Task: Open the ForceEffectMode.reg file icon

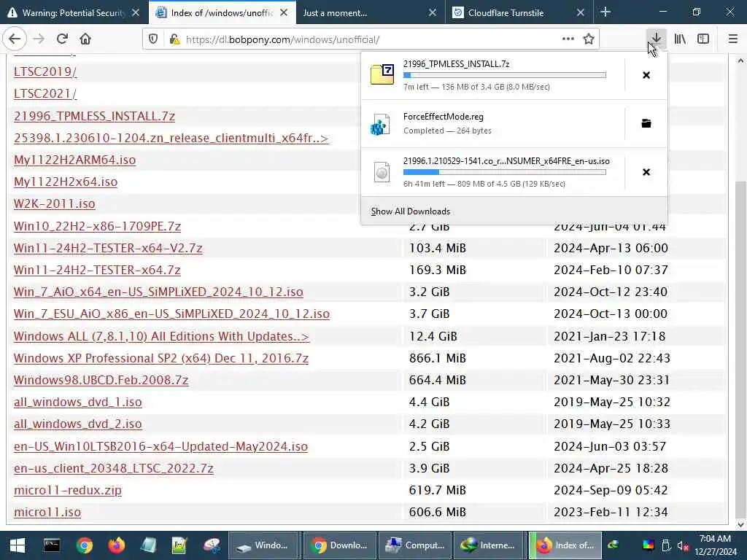Action: (x=381, y=124)
